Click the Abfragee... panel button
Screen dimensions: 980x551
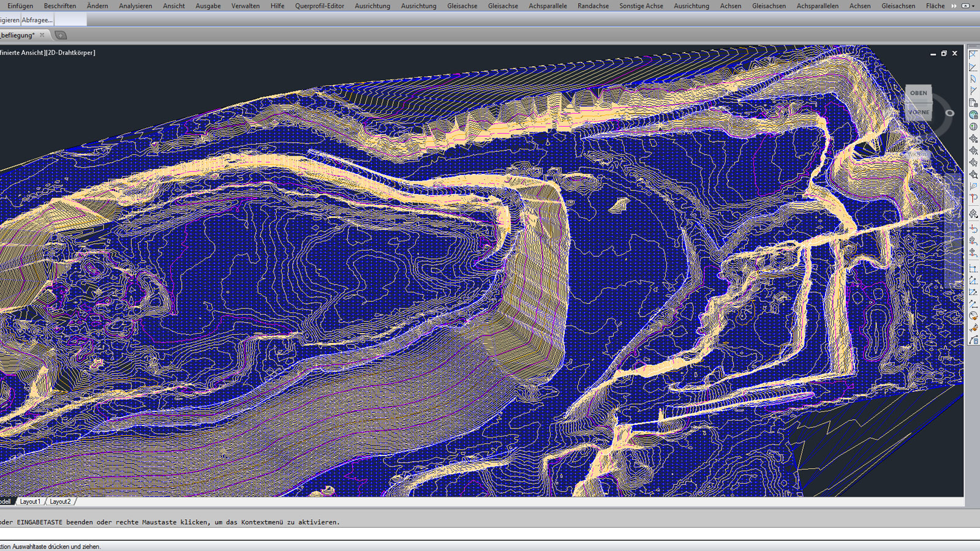pos(37,20)
